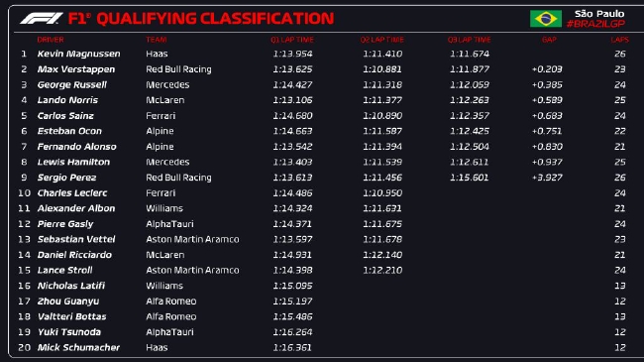The image size is (644, 362).
Task: Click the GAP column header
Action: (549, 40)
